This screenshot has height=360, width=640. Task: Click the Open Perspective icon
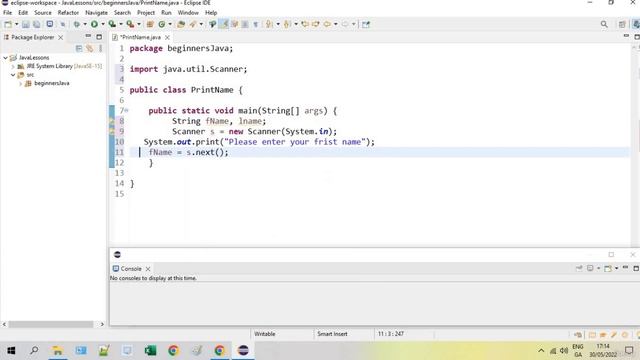[622, 24]
